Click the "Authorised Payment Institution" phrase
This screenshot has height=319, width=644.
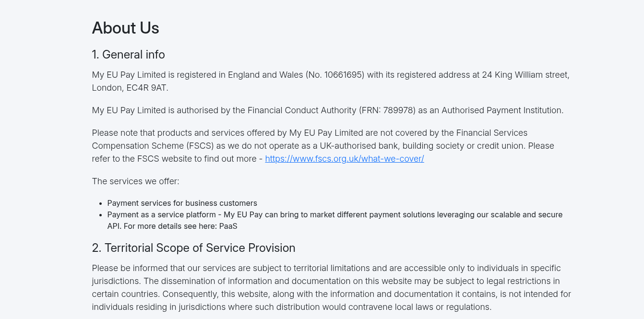point(501,110)
